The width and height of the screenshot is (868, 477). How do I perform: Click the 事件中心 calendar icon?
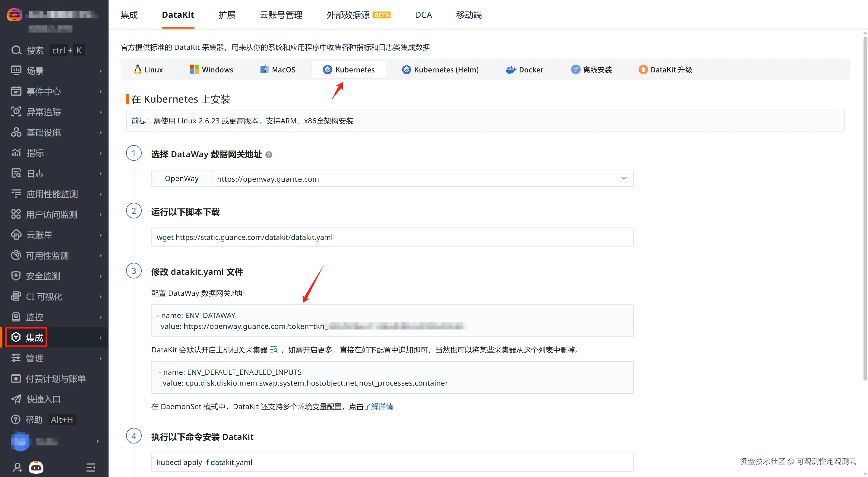click(16, 91)
